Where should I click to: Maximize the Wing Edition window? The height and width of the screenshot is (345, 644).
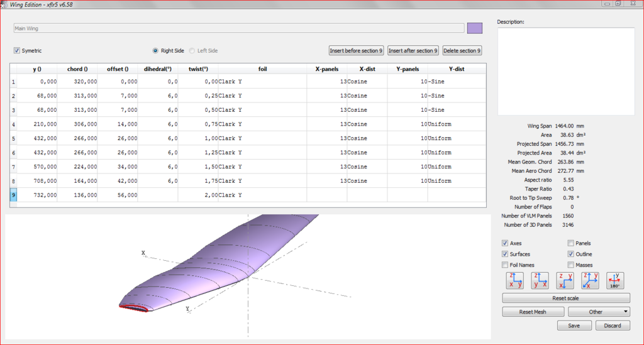pos(618,4)
